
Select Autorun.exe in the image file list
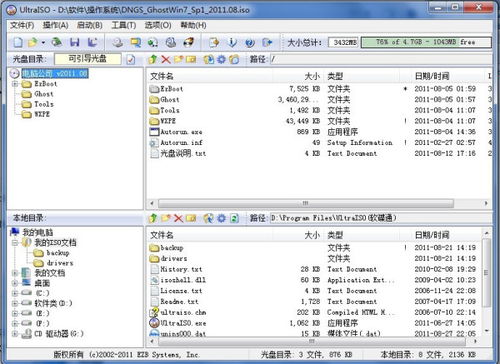pyautogui.click(x=181, y=132)
